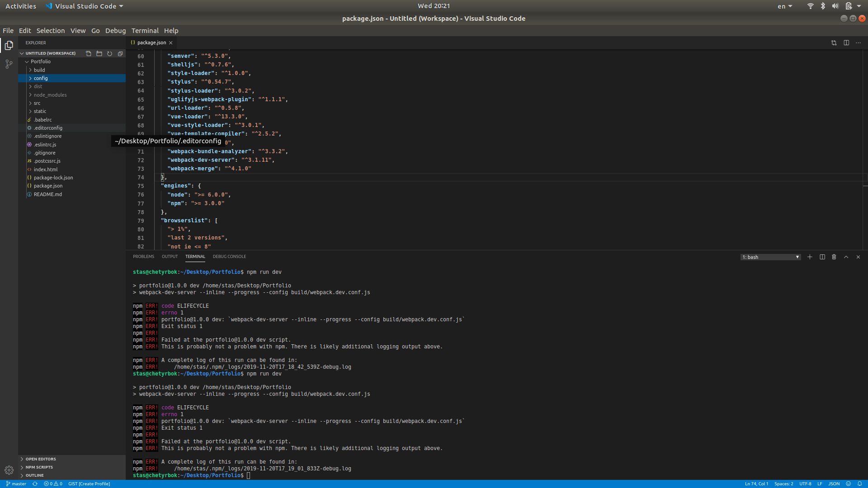Expand the dist folder
The width and height of the screenshot is (868, 488).
tap(72, 86)
